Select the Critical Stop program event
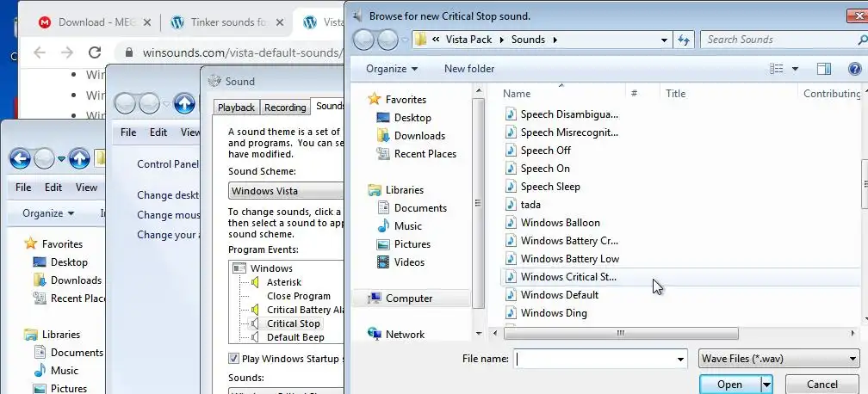The image size is (868, 394). (294, 323)
